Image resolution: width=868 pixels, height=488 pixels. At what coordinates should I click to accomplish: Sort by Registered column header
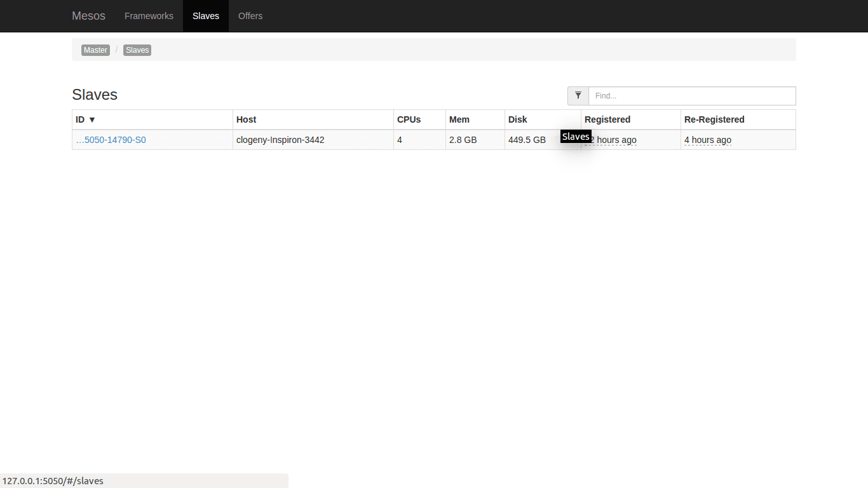click(607, 119)
